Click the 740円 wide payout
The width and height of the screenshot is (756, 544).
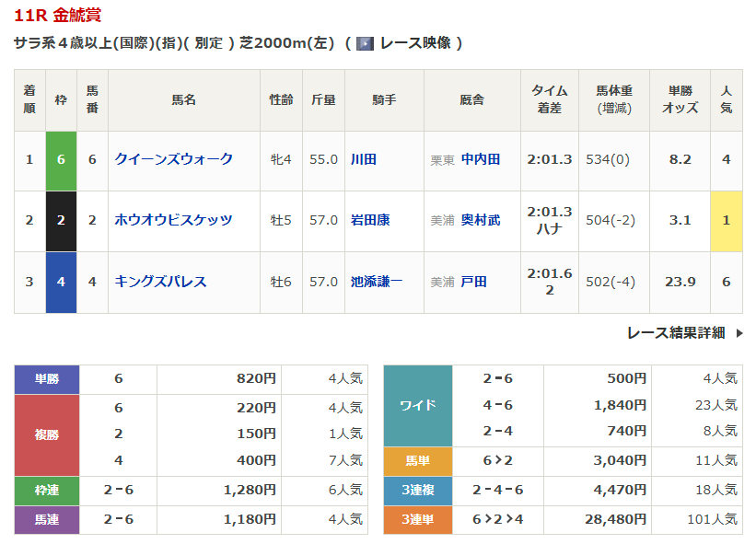(x=627, y=431)
